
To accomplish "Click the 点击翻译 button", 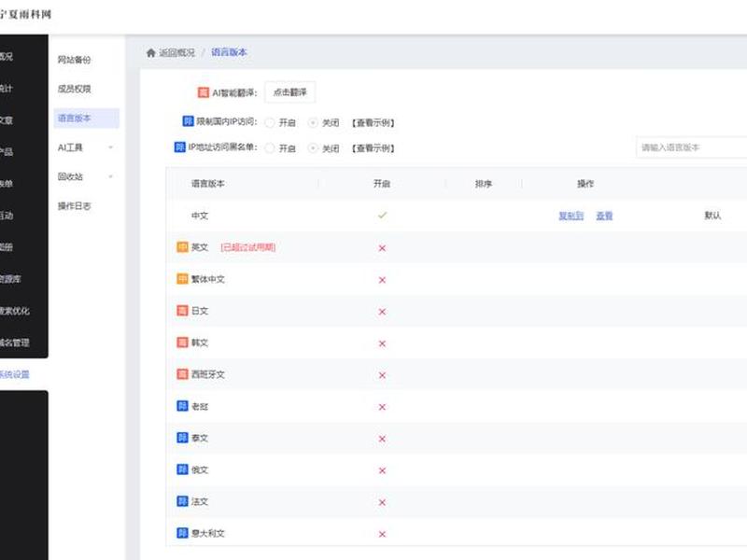I will (289, 92).
